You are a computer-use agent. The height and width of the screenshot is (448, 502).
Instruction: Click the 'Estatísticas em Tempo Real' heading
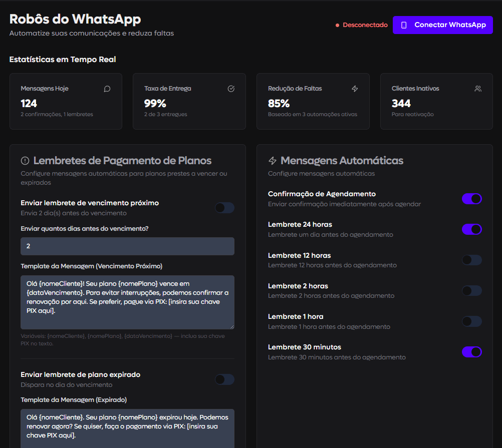pos(63,60)
